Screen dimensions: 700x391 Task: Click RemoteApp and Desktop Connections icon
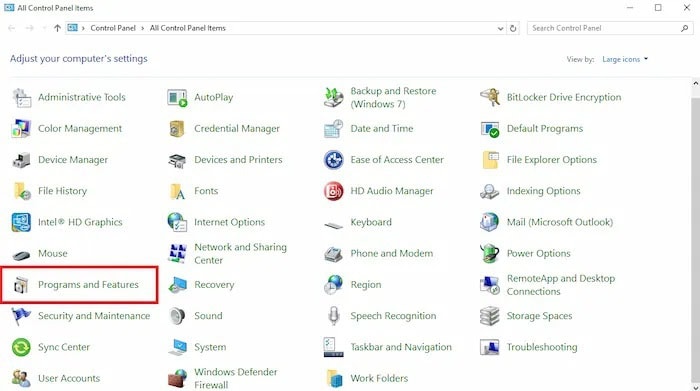pyautogui.click(x=490, y=285)
